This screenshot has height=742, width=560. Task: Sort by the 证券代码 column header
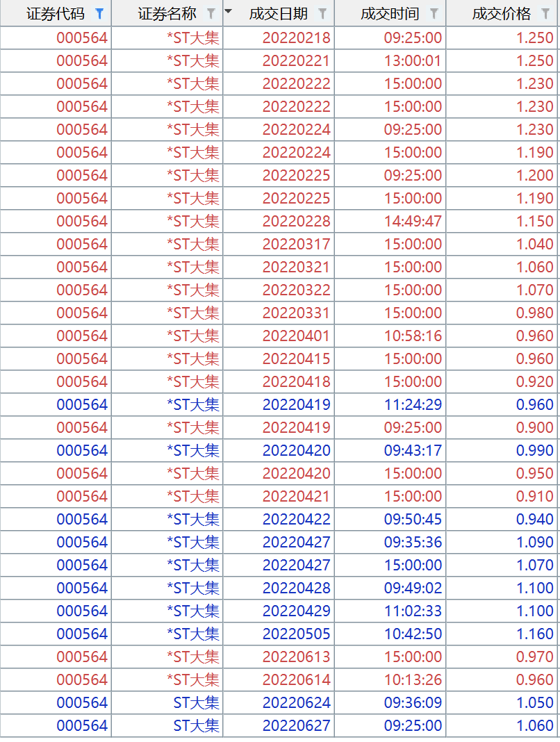(56, 14)
